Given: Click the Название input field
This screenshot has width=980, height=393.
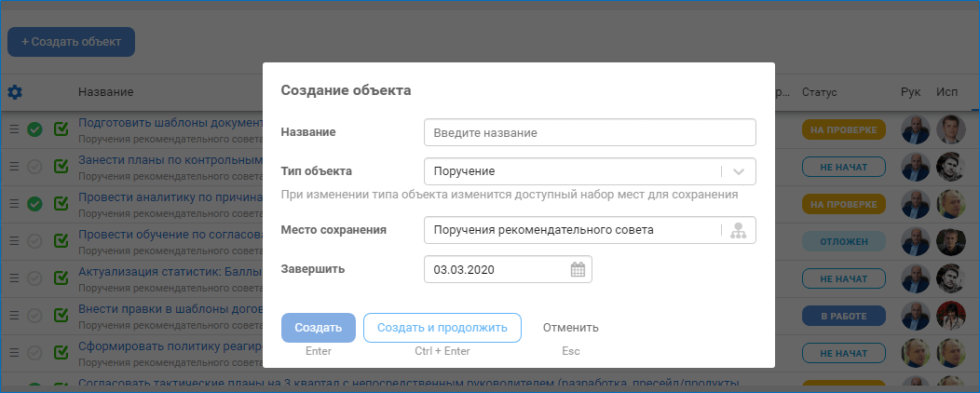Looking at the screenshot, I should click(x=590, y=132).
